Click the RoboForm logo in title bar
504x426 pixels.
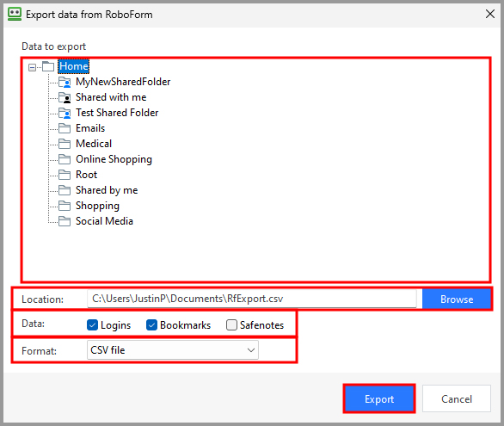[15, 14]
